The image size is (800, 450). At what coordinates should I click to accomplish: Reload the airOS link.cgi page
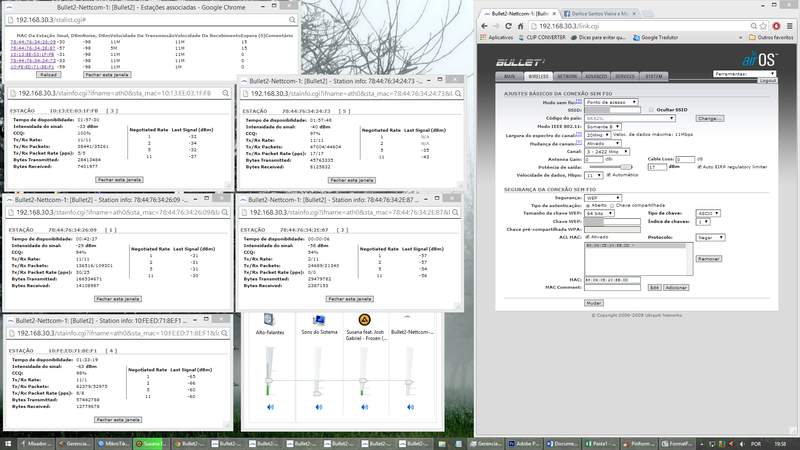click(508, 26)
